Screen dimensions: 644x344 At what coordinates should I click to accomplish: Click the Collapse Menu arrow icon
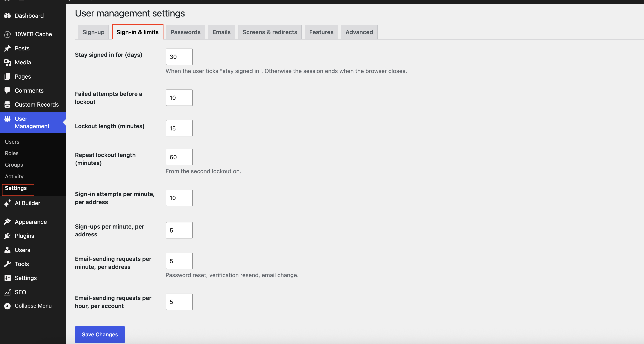(x=7, y=306)
